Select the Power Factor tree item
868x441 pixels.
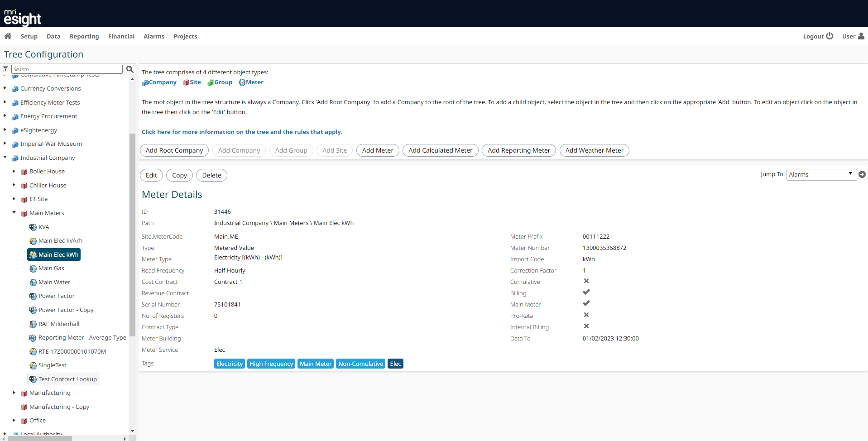[57, 296]
